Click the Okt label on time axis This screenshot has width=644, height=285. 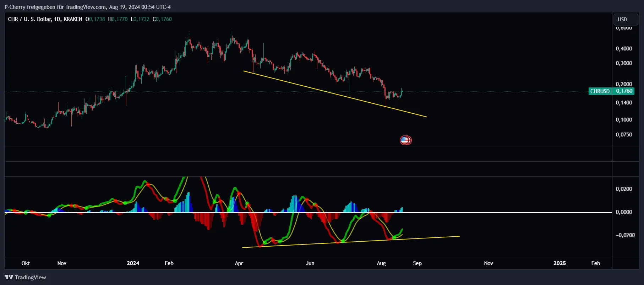(26, 263)
